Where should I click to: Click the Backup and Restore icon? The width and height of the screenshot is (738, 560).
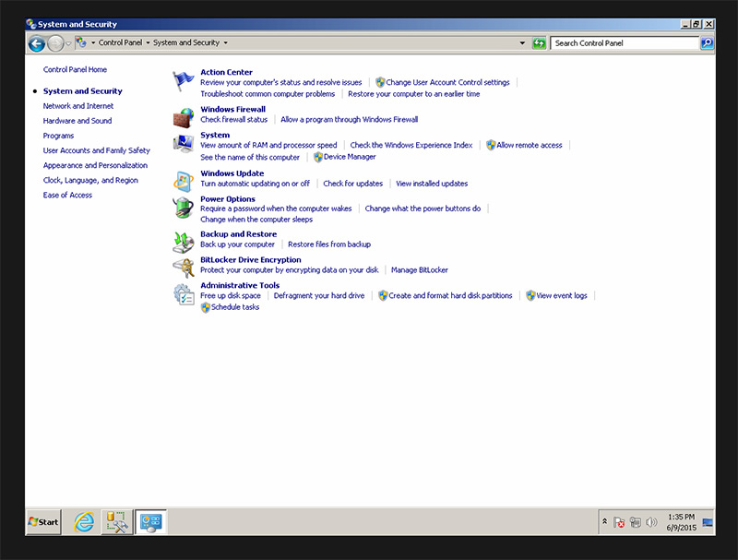[x=183, y=243]
